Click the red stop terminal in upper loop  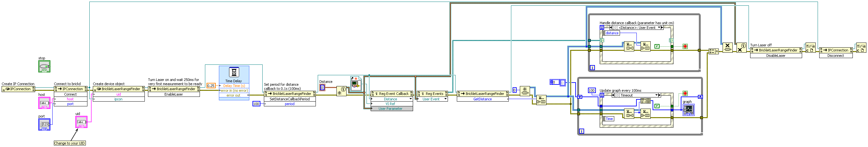(685, 46)
